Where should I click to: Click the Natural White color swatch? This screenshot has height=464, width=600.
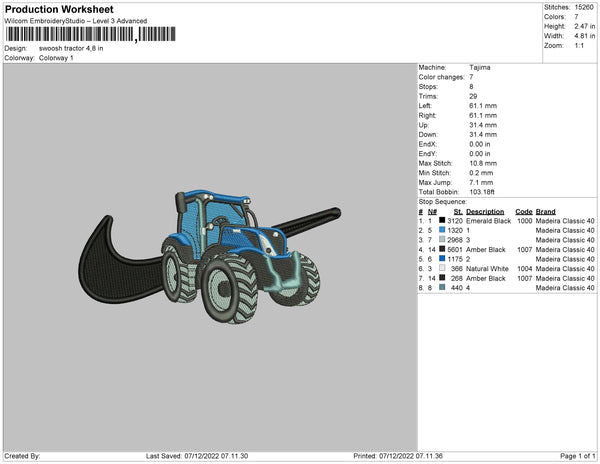pos(442,268)
